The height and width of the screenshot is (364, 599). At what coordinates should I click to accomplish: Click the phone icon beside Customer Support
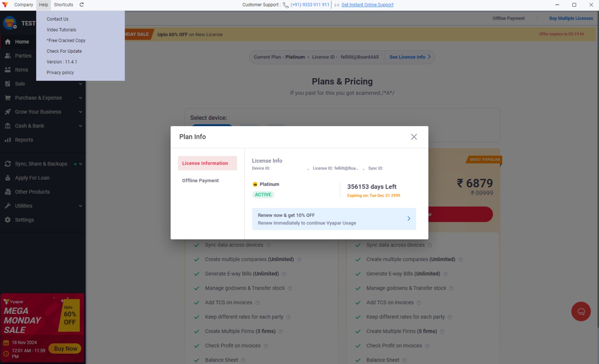coord(286,5)
